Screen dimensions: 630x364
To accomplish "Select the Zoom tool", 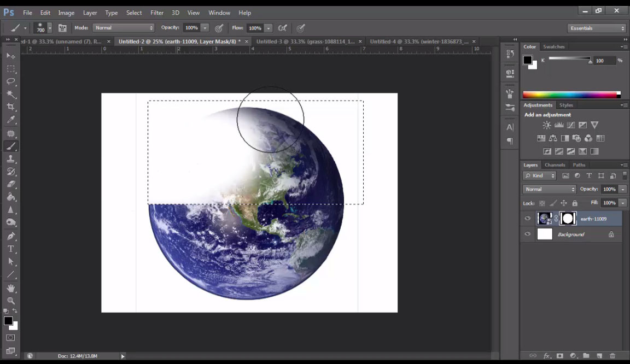I will [11, 301].
